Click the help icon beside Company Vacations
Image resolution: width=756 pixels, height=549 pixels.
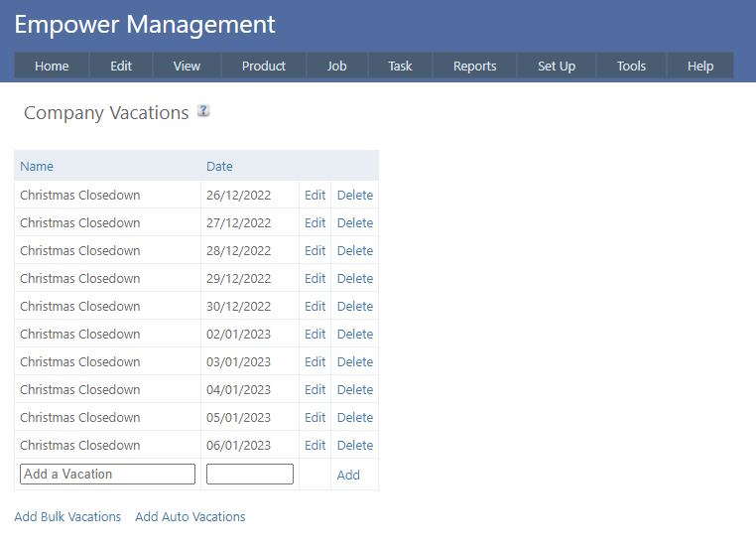203,111
